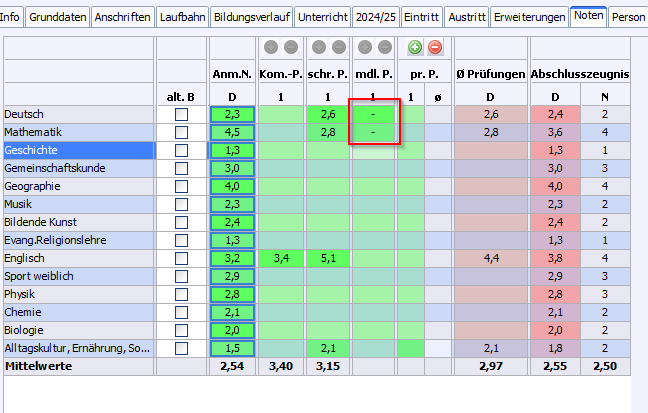Click the grey plus icon above mdl. P. column

[366, 47]
